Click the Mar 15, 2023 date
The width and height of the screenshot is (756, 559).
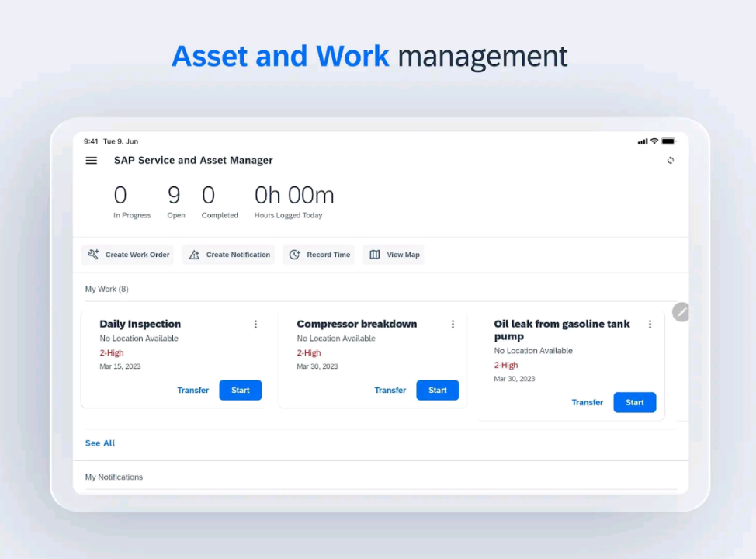tap(120, 366)
